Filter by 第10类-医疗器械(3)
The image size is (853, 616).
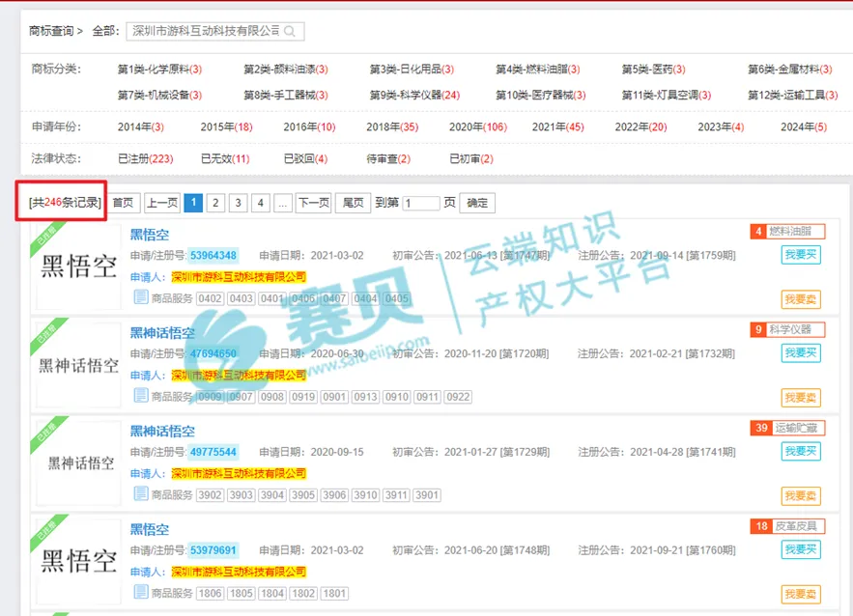tap(541, 96)
